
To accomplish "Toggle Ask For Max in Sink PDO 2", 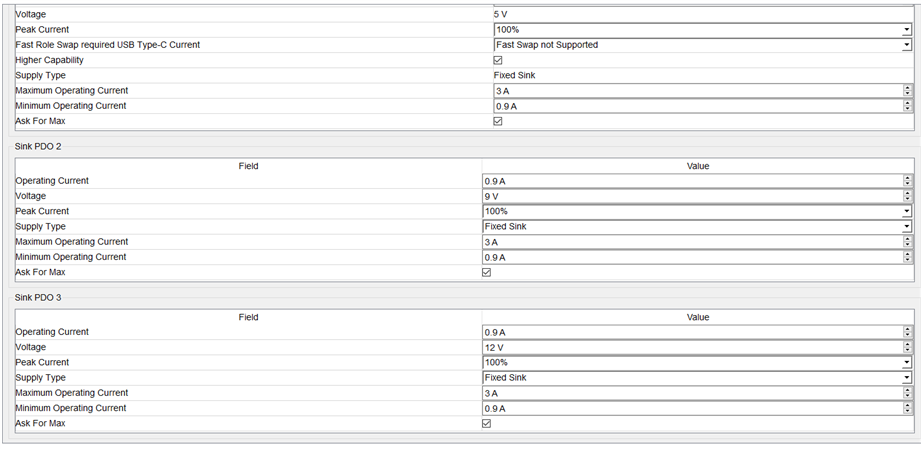I will pyautogui.click(x=487, y=272).
